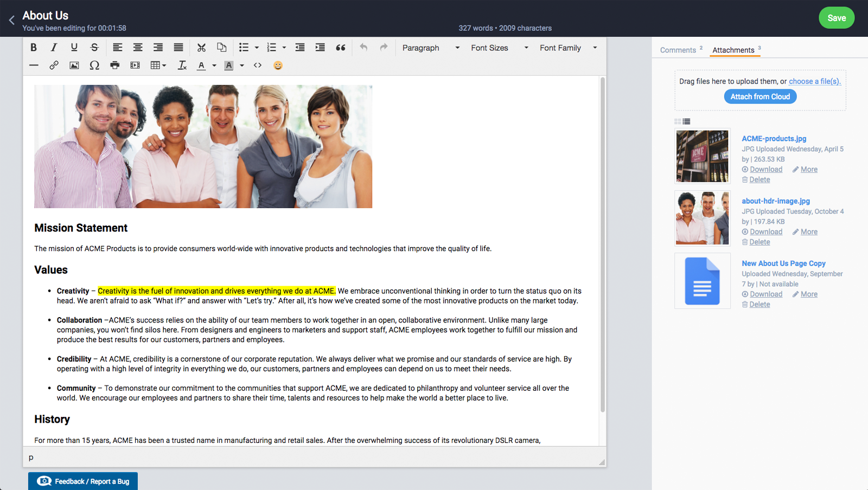Switch attachments to grid view
Image resolution: width=868 pixels, height=490 pixels.
coord(678,121)
